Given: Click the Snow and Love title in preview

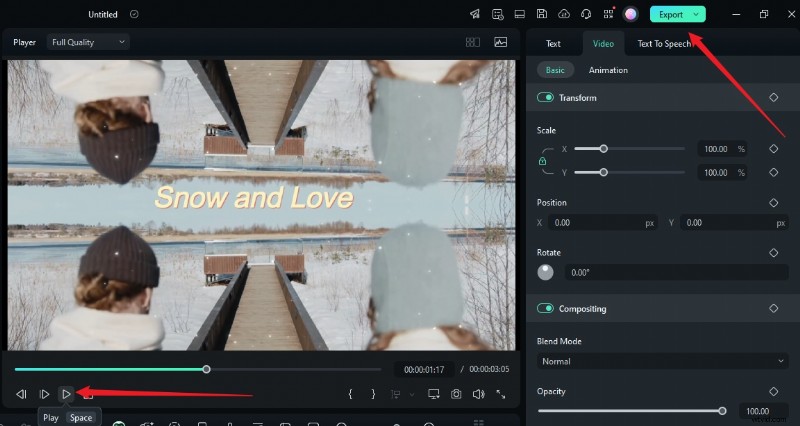Looking at the screenshot, I should coord(254,197).
